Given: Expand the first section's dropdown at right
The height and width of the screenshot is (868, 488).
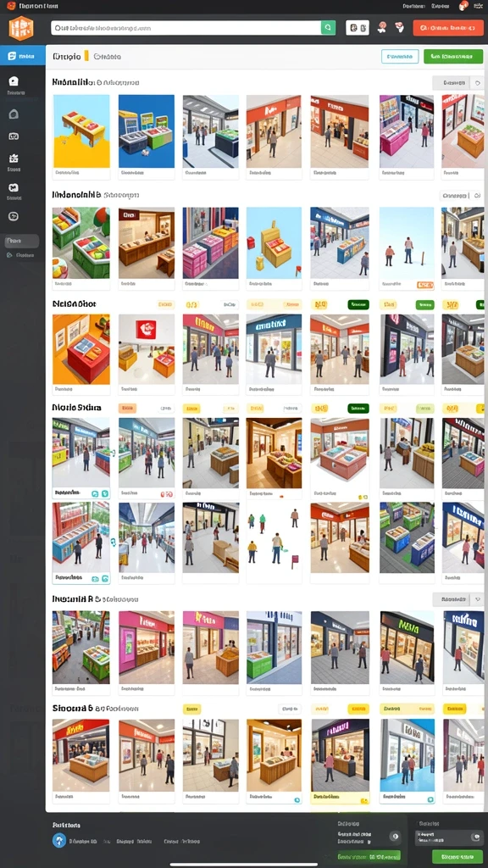Looking at the screenshot, I should coord(458,83).
